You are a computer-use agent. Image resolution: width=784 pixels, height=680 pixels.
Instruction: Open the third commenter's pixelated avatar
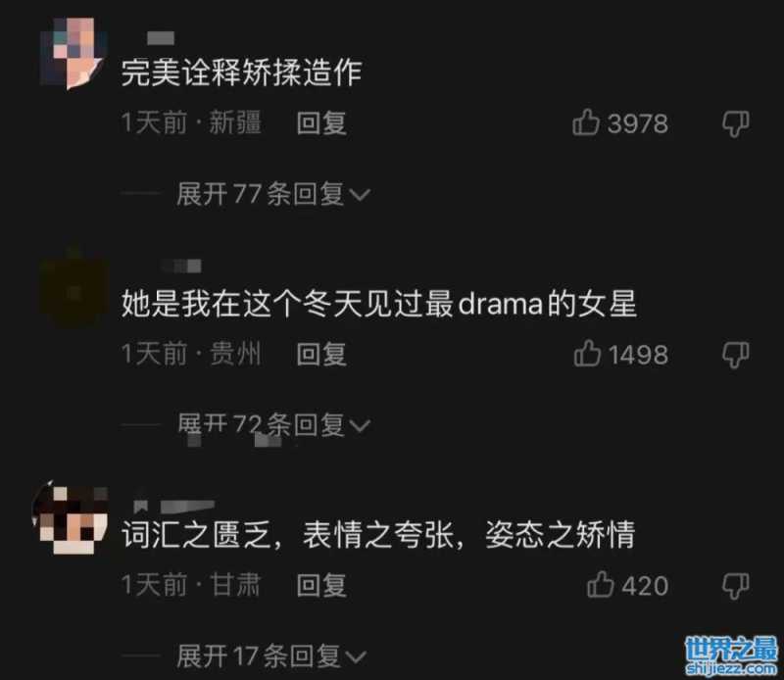pos(70,517)
